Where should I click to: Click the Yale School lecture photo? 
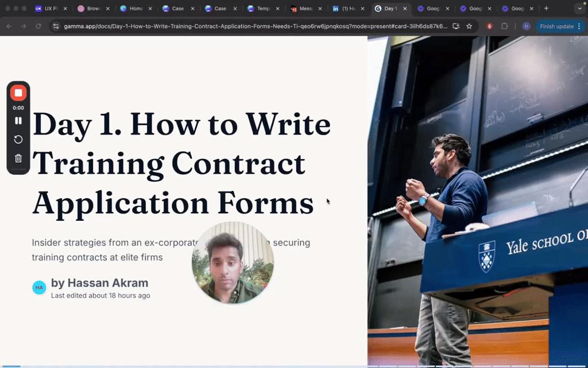[478, 201]
